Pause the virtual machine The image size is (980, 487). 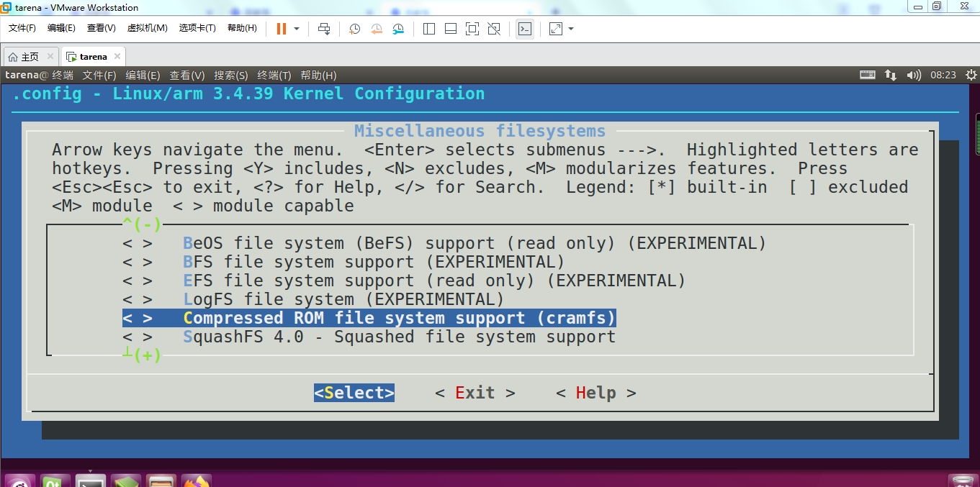coord(281,29)
